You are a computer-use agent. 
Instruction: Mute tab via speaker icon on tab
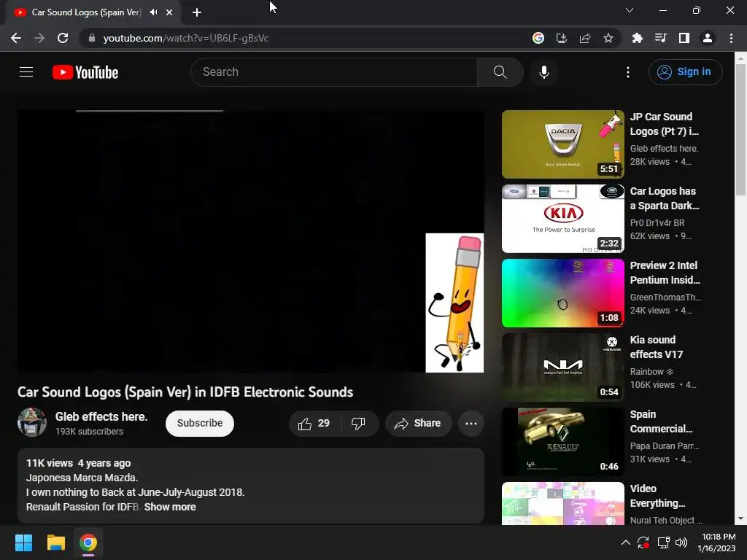tap(153, 12)
